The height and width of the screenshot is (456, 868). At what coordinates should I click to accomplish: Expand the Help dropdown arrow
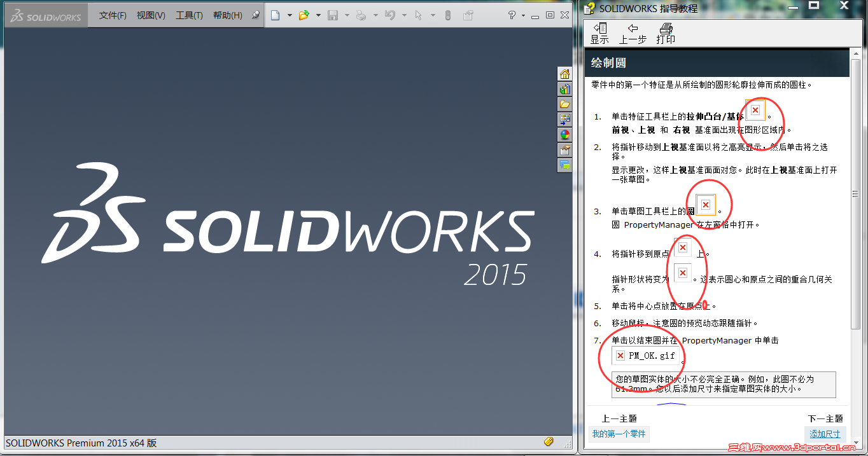[524, 15]
